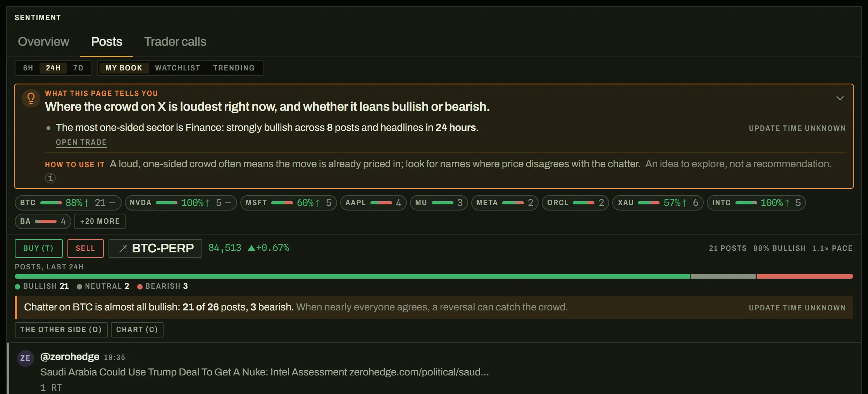Select the Posts tab
The width and height of the screenshot is (868, 394).
pyautogui.click(x=107, y=41)
